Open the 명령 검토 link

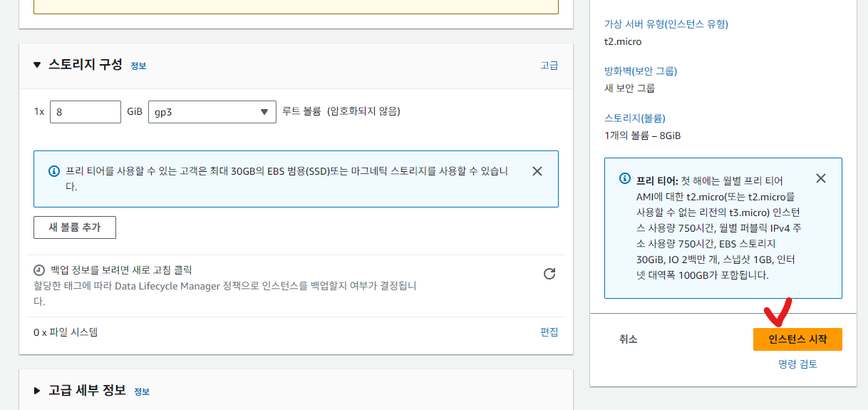tap(797, 364)
